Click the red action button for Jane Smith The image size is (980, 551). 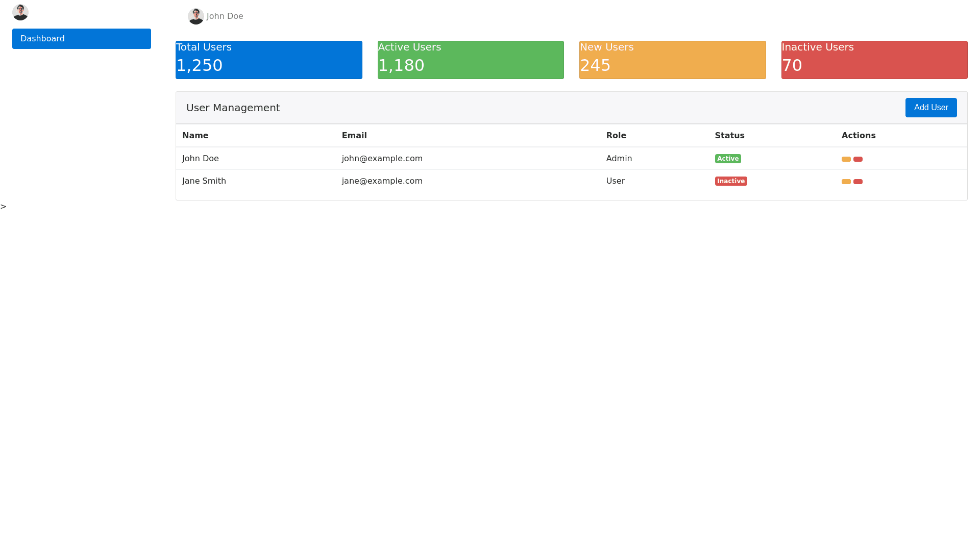tap(858, 182)
